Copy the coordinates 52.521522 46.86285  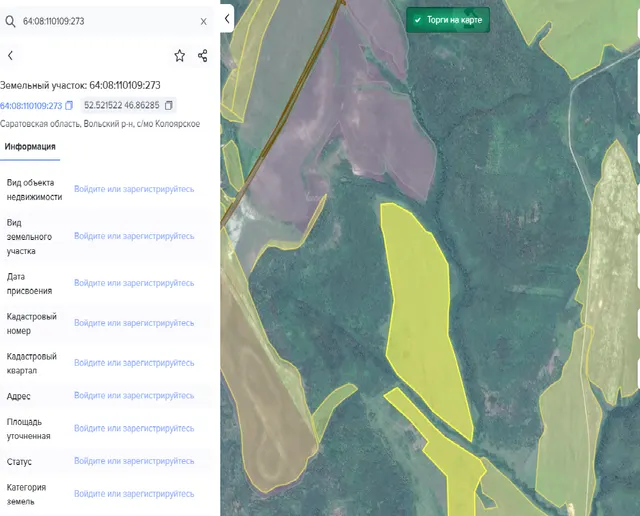[169, 105]
